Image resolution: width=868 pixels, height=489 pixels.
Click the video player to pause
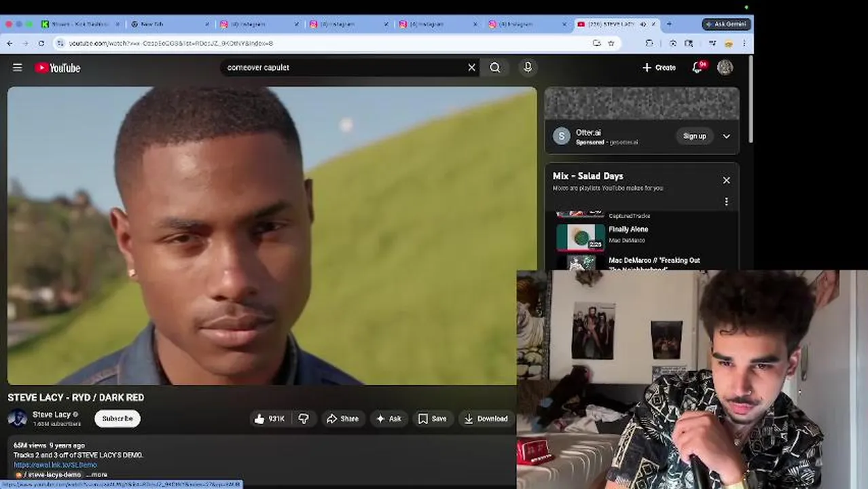[272, 236]
